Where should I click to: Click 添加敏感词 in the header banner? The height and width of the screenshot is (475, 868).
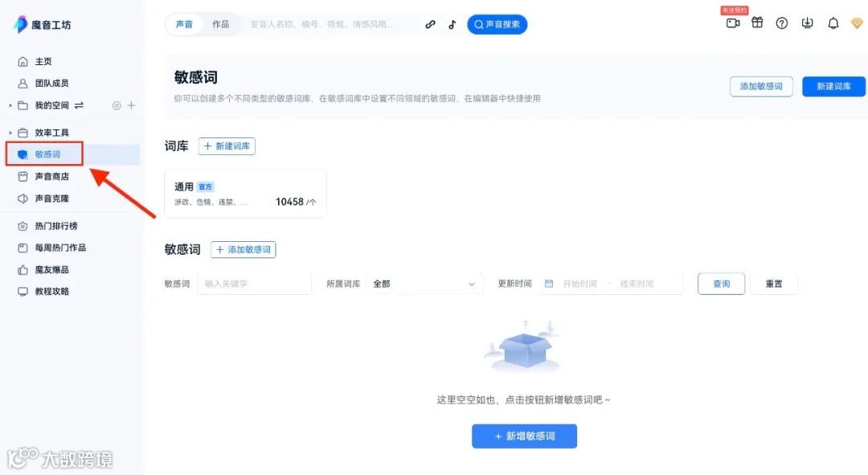(x=761, y=86)
